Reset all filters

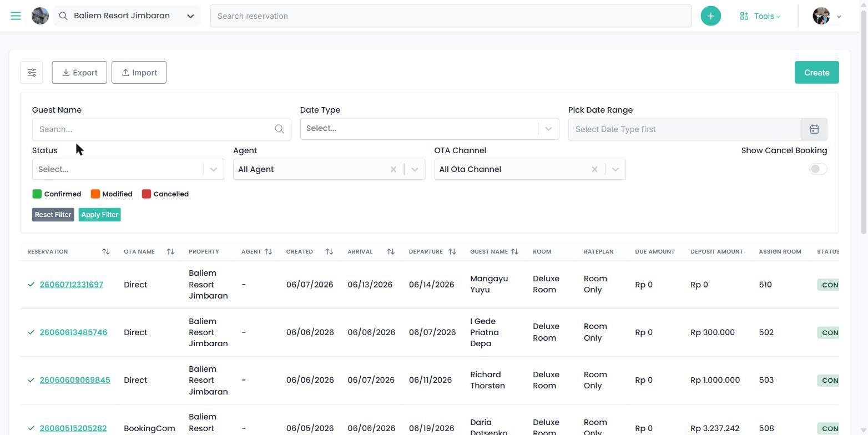[x=53, y=215]
